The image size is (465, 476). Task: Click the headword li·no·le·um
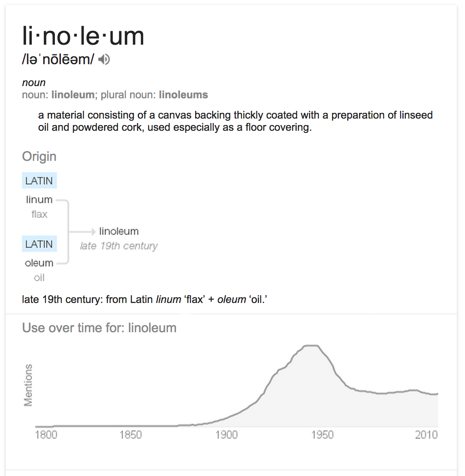[83, 36]
